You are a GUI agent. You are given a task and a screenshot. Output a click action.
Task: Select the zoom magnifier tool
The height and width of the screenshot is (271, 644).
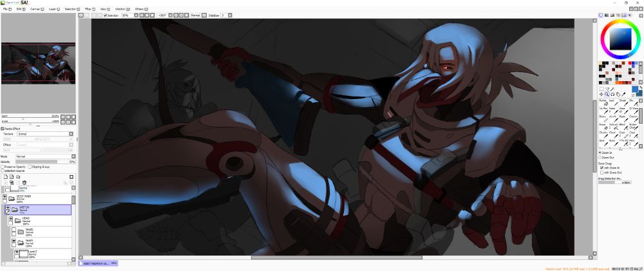click(x=607, y=94)
